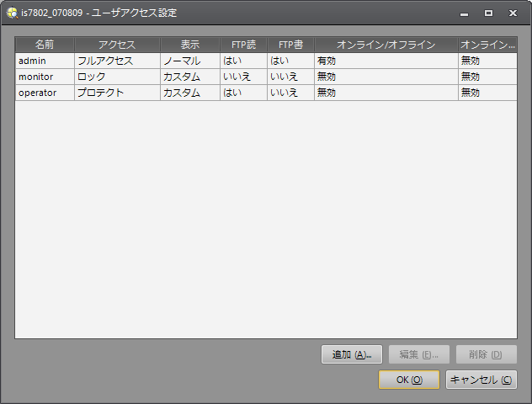Maximize the user access settings window
Viewport: 532px width, 404px height.
[x=488, y=13]
